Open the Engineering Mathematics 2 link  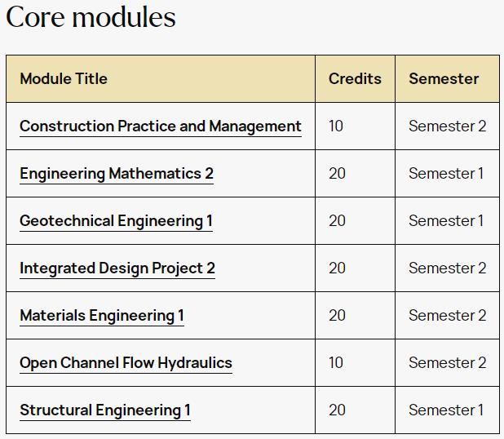pos(117,174)
